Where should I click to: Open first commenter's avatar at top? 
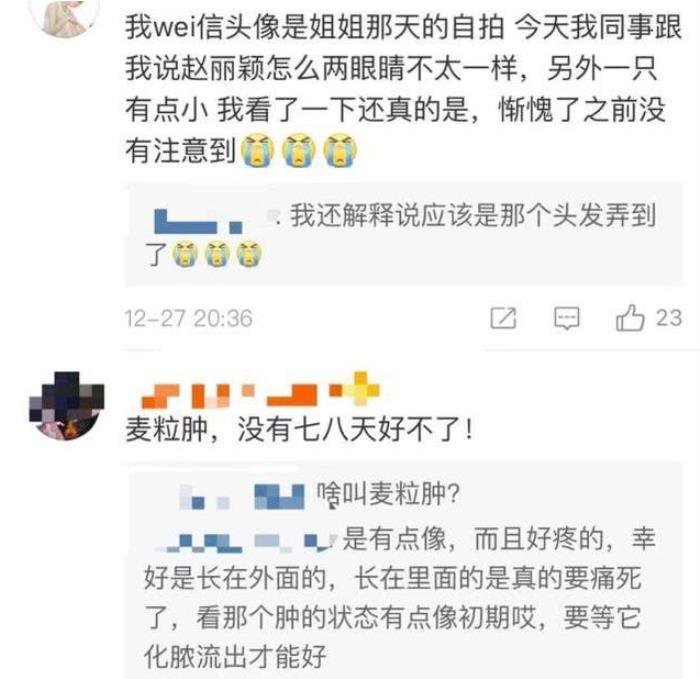65,16
